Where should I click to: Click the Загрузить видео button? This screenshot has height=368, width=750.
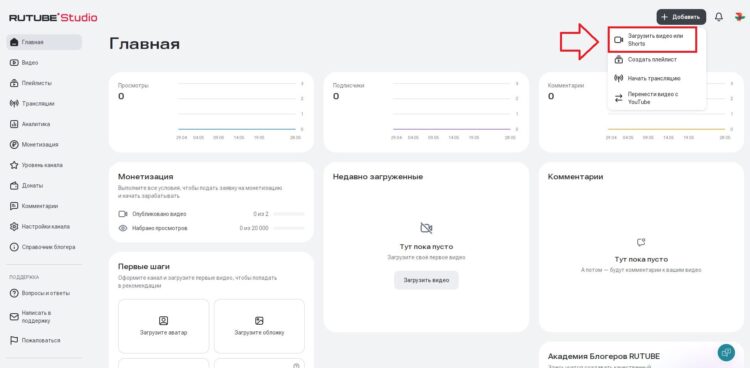(426, 280)
